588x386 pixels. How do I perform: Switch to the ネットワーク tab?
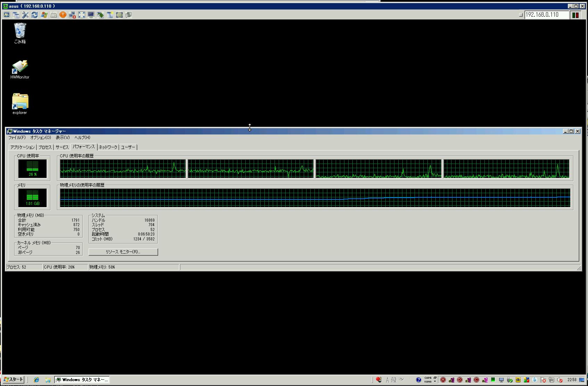pos(108,147)
